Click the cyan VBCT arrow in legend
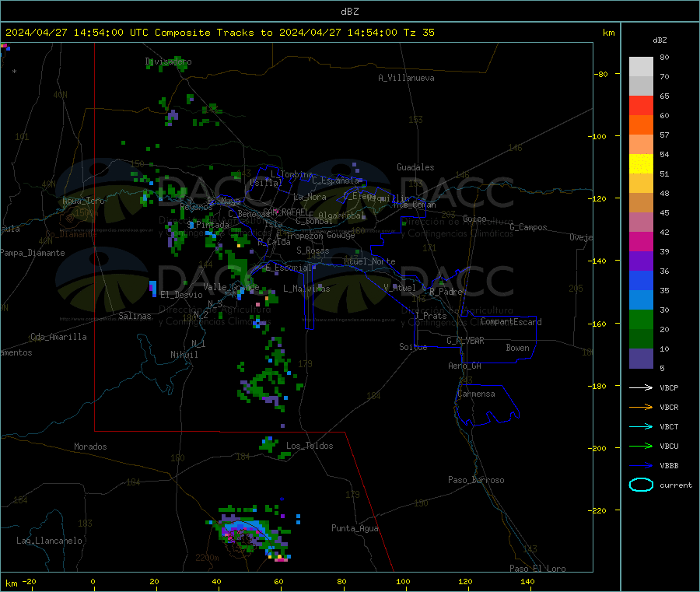Viewport: 700px width, 592px height. [641, 426]
